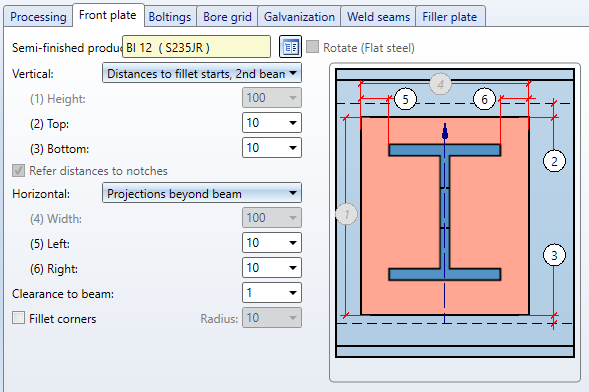
Task: Click greyed circled number 4 marker
Action: coord(440,84)
